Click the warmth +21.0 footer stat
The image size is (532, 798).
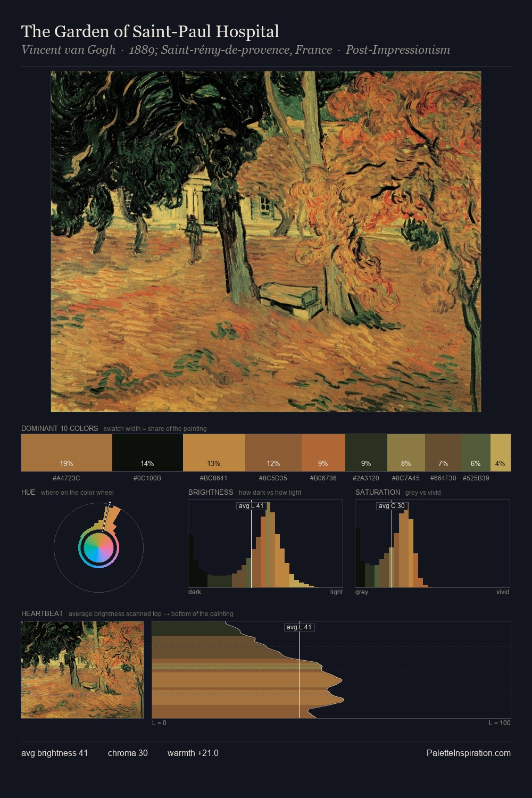[x=193, y=753]
